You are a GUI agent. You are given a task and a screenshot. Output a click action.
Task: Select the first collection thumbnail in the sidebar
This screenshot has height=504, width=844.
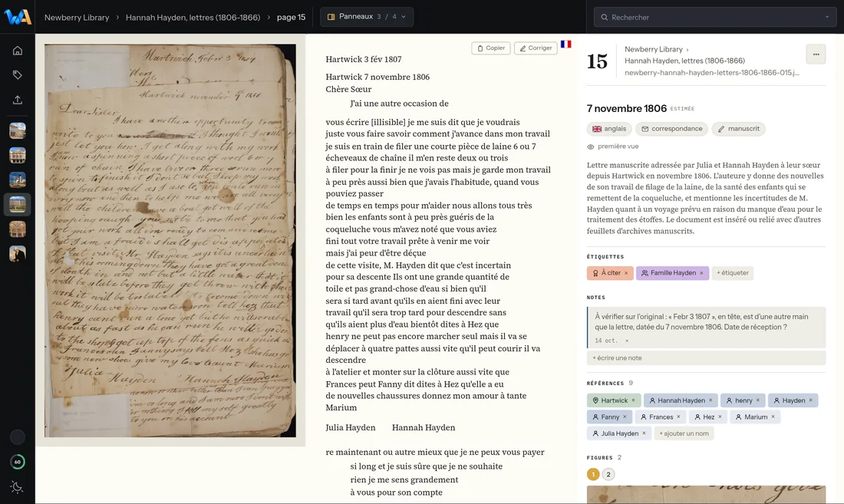click(x=17, y=130)
